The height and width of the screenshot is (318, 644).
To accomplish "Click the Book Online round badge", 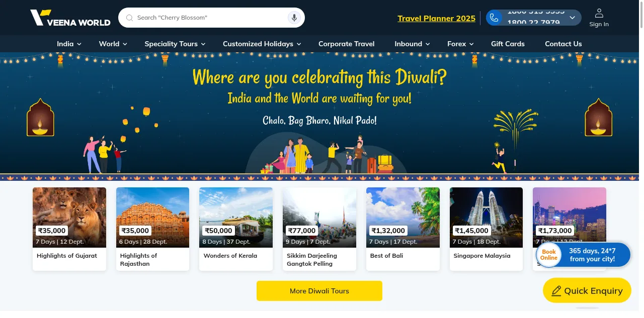I will [x=549, y=255].
